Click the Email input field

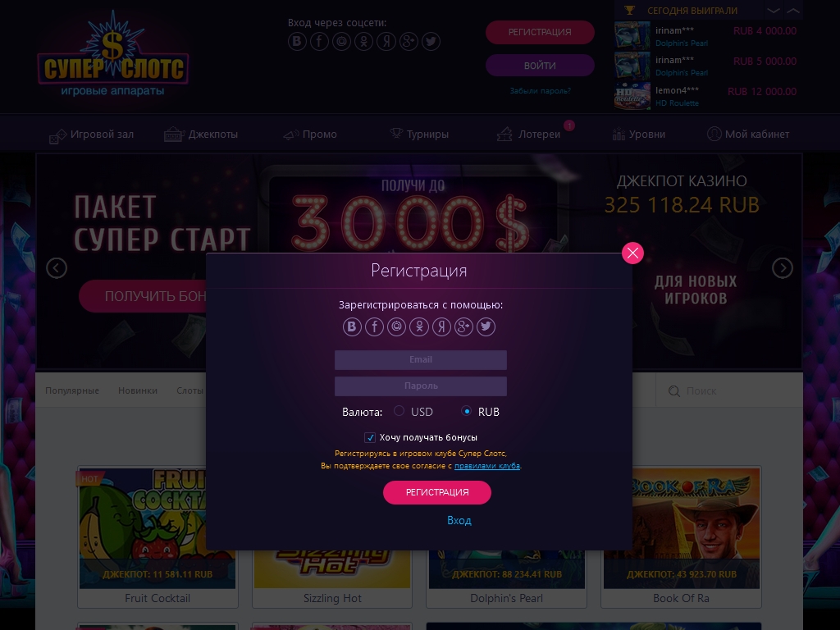(x=421, y=360)
